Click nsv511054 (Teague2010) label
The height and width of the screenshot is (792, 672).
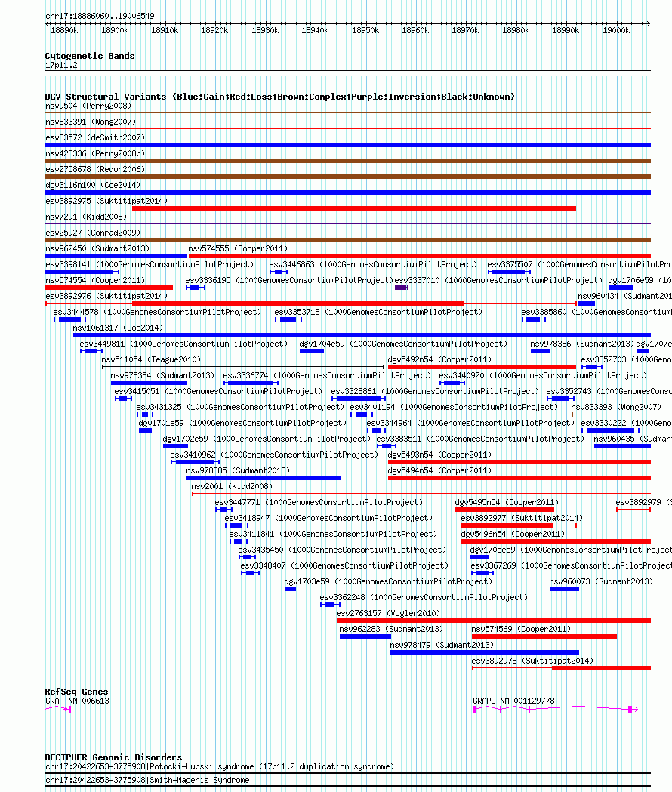coord(151,359)
